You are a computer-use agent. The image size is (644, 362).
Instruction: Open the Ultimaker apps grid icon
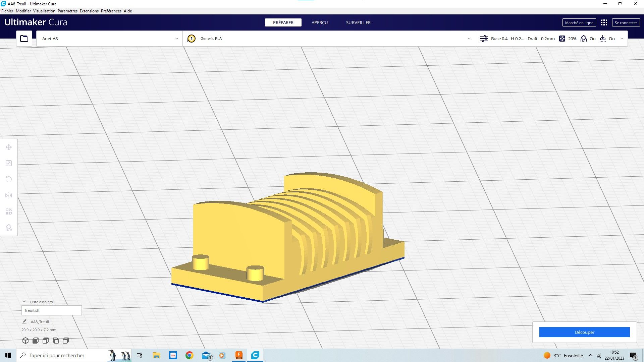tap(604, 22)
